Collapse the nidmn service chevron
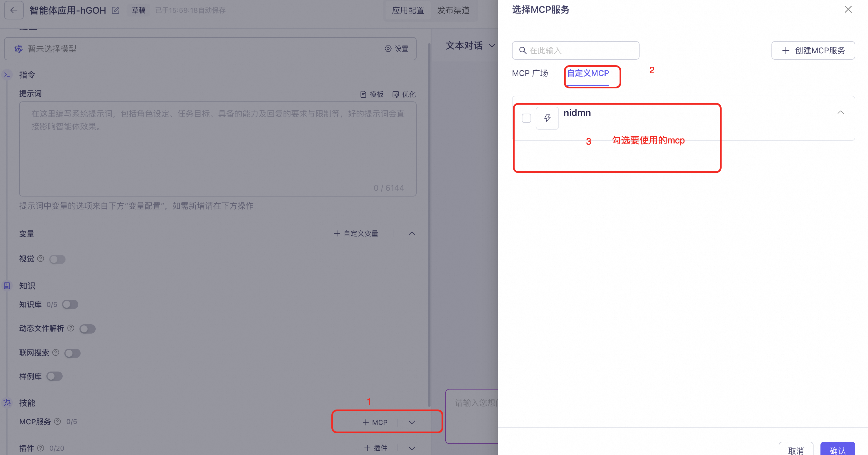 [x=841, y=112]
